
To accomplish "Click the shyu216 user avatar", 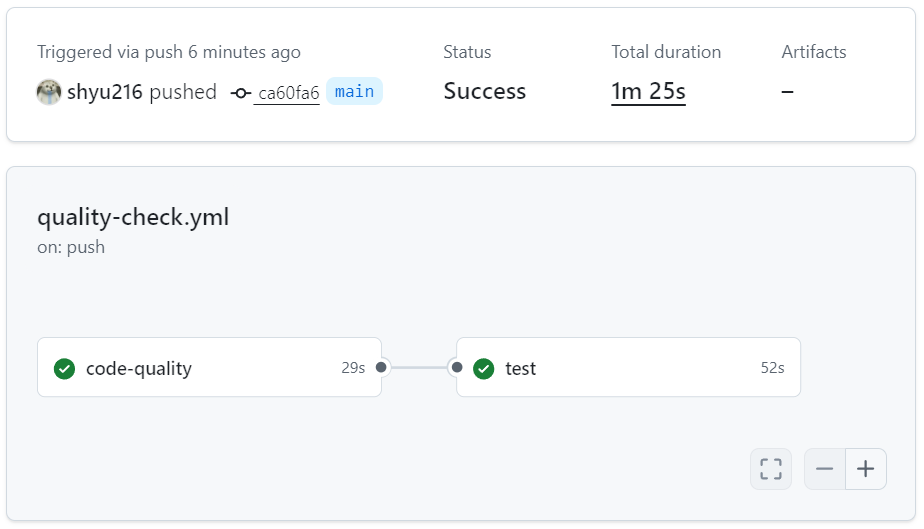I will 49,92.
